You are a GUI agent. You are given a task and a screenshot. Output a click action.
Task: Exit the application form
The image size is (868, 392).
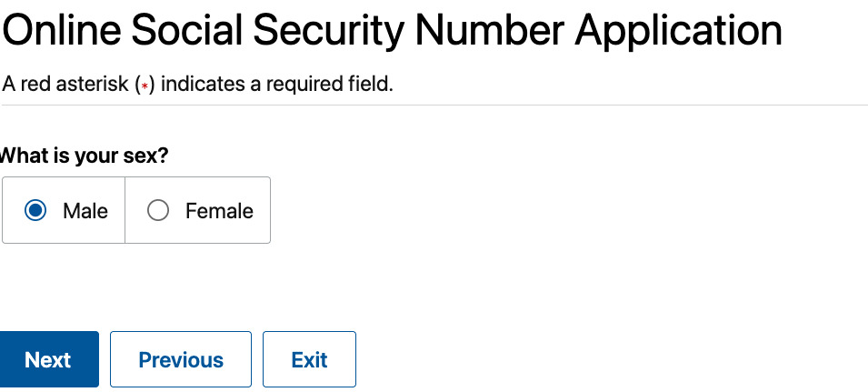(x=309, y=359)
